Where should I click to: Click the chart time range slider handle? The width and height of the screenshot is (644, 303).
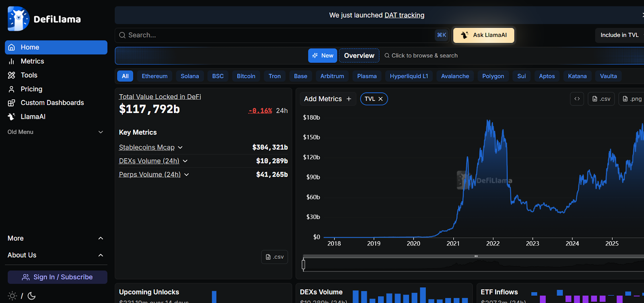coord(303,264)
